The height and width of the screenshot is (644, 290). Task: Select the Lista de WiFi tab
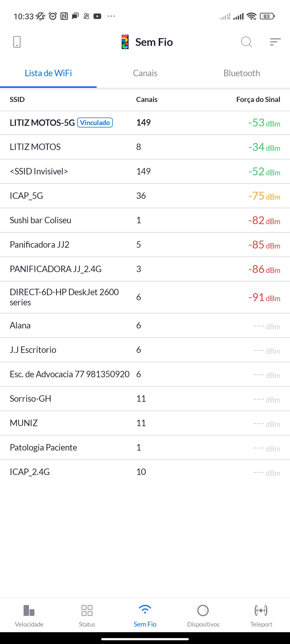click(x=48, y=73)
